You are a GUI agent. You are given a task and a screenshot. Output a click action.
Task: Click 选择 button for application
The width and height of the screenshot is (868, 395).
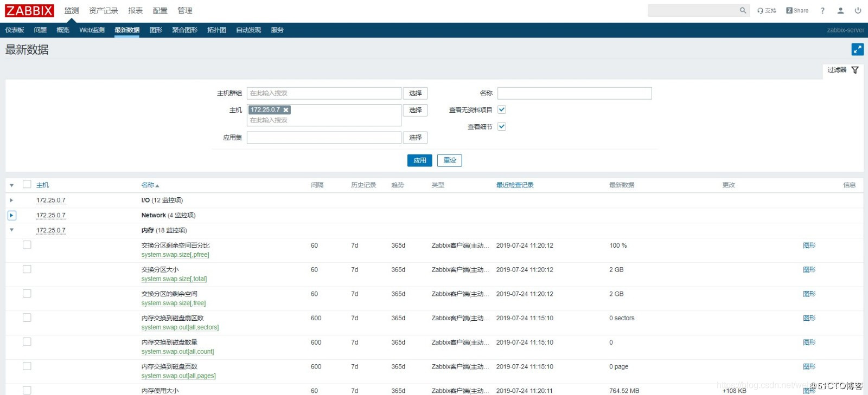pyautogui.click(x=416, y=138)
